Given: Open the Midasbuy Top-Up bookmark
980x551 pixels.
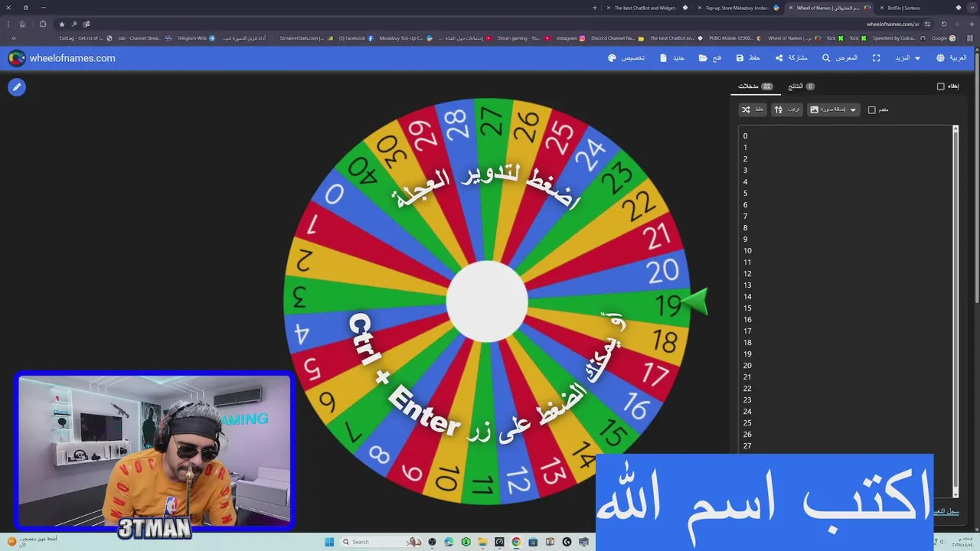Looking at the screenshot, I should [407, 38].
